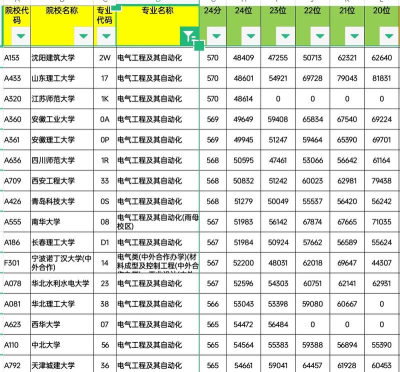
Task: Select 24位 rank cell 48601
Action: pos(244,78)
